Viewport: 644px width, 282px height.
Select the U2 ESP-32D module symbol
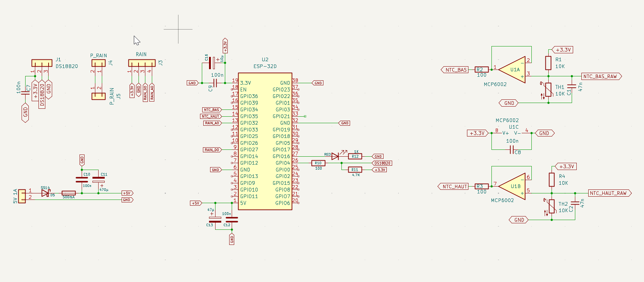[x=265, y=141]
